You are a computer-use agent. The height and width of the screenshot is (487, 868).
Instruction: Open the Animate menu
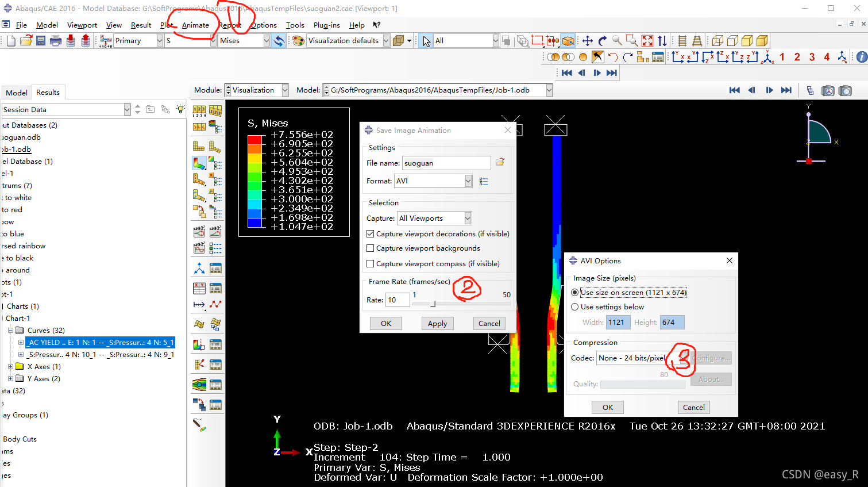pos(195,25)
